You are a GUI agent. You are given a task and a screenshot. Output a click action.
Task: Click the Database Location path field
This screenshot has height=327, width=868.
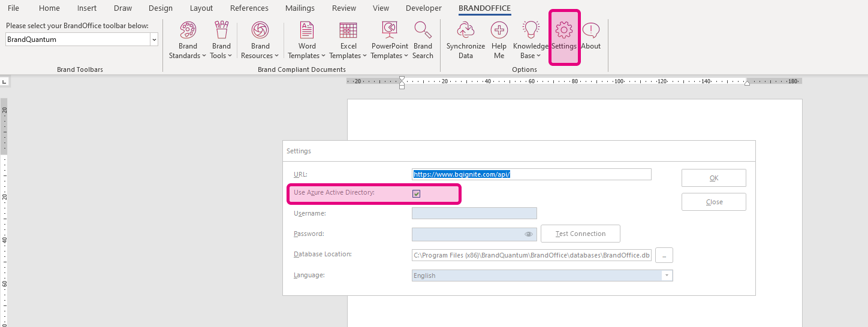pyautogui.click(x=532, y=255)
